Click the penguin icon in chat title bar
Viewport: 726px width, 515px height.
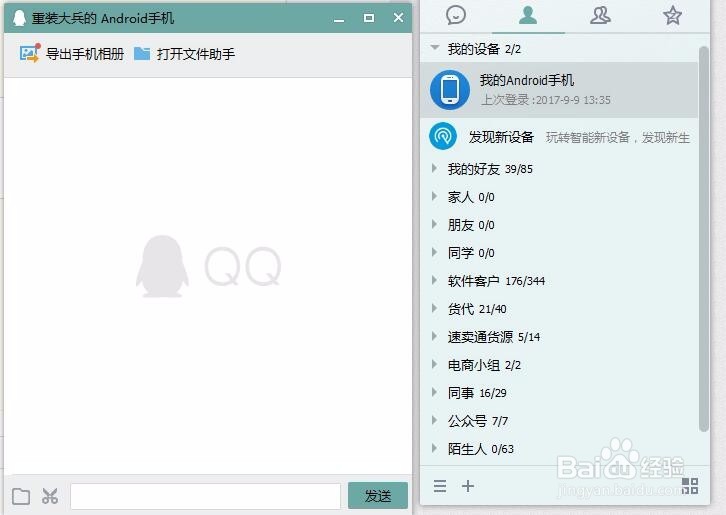click(x=19, y=18)
